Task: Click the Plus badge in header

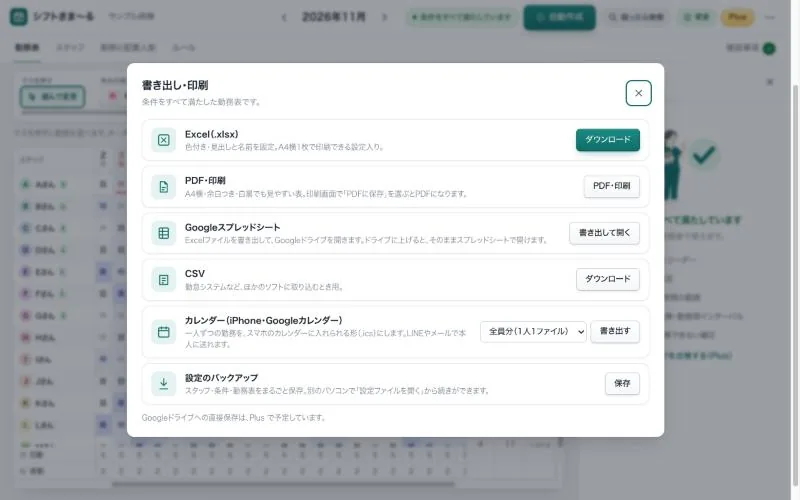Action: click(737, 17)
